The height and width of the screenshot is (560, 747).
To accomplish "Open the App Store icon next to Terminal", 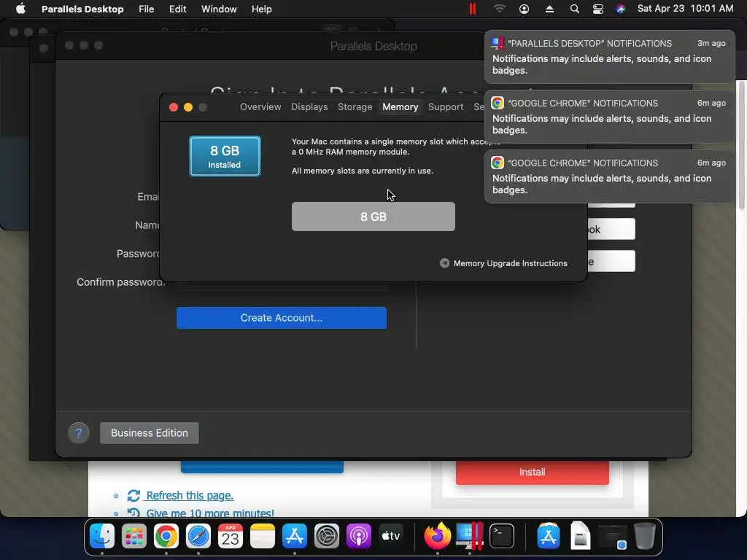I will coord(549,536).
